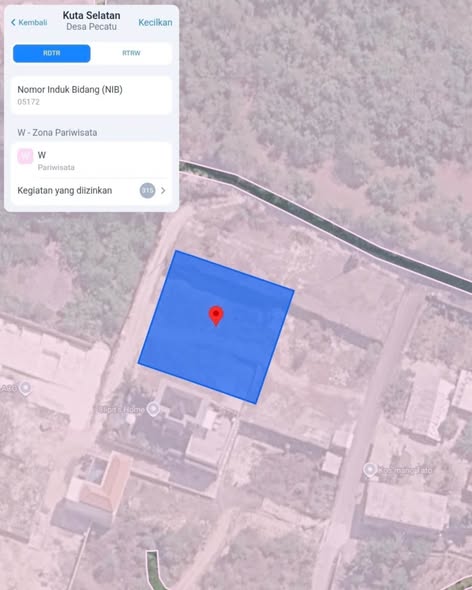Image resolution: width=472 pixels, height=590 pixels.
Task: Tap the map pin beside the Home label
Action: coord(153,409)
